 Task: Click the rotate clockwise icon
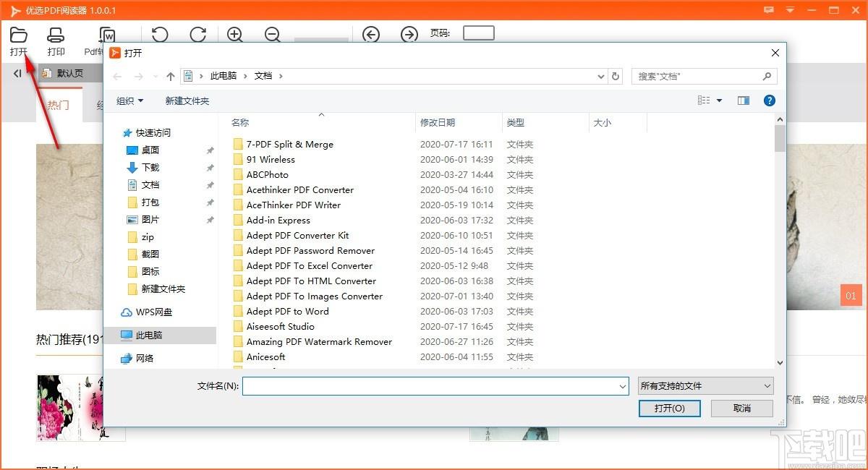click(x=197, y=35)
